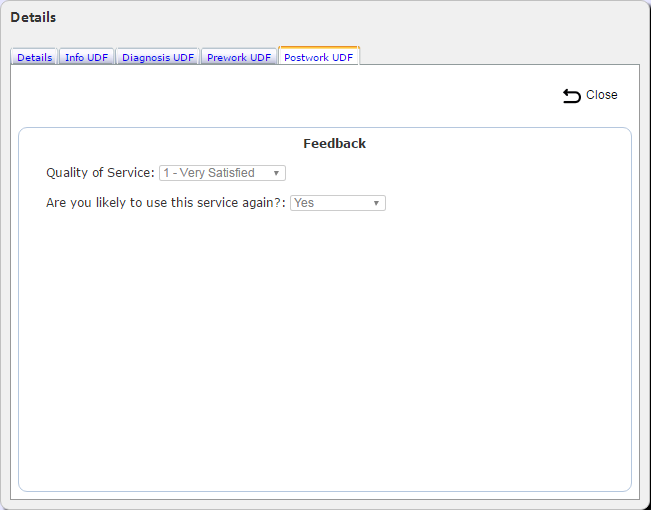
Task: Click the 'Yes' value text
Action: [304, 203]
